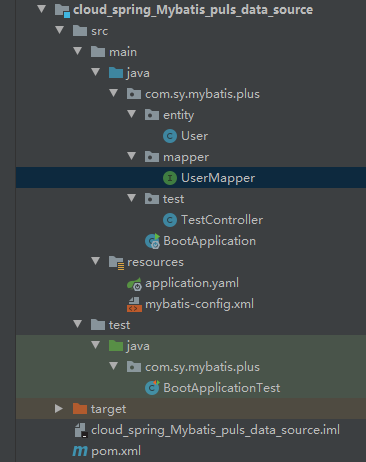Click the TestController class icon
Screen dimensions: 366x462
170,220
